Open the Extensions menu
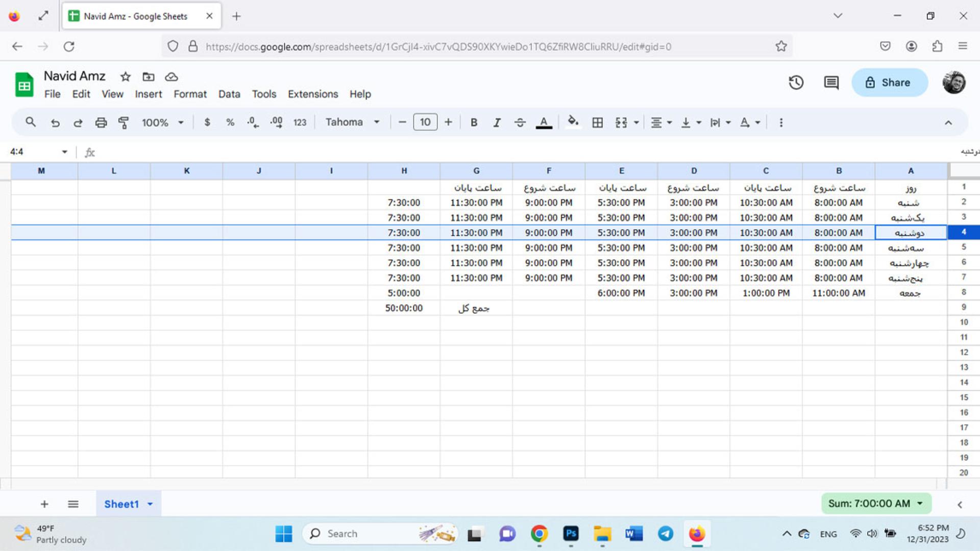 point(312,94)
